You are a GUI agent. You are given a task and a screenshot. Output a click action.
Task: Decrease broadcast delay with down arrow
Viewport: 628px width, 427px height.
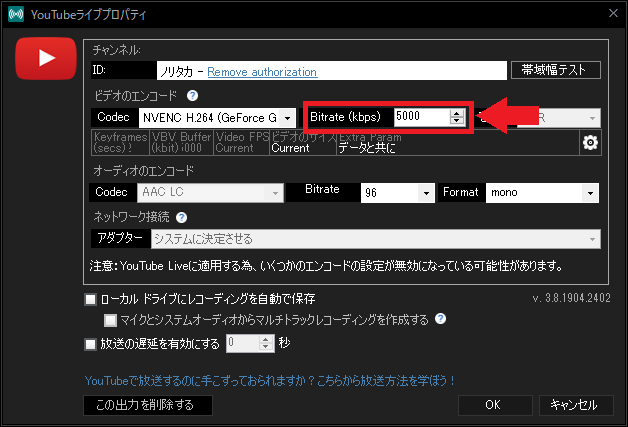pyautogui.click(x=266, y=347)
